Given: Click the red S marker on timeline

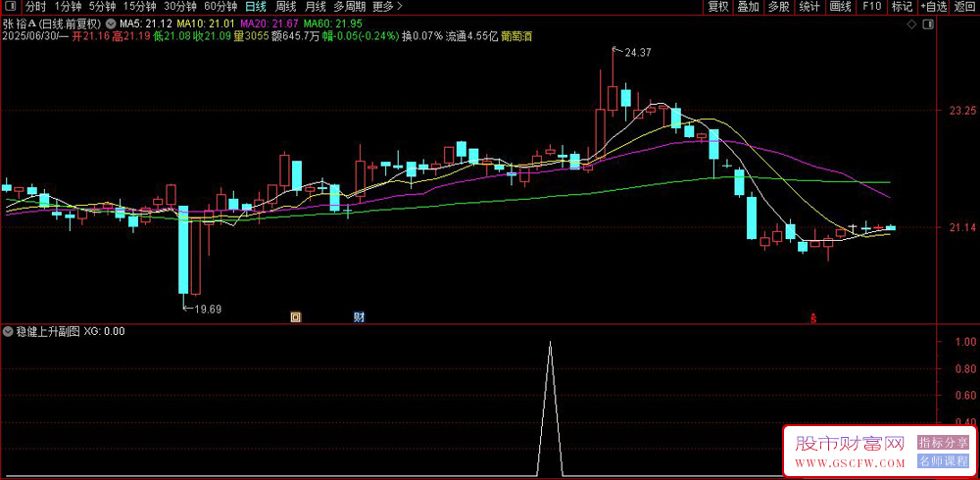Looking at the screenshot, I should 813,318.
